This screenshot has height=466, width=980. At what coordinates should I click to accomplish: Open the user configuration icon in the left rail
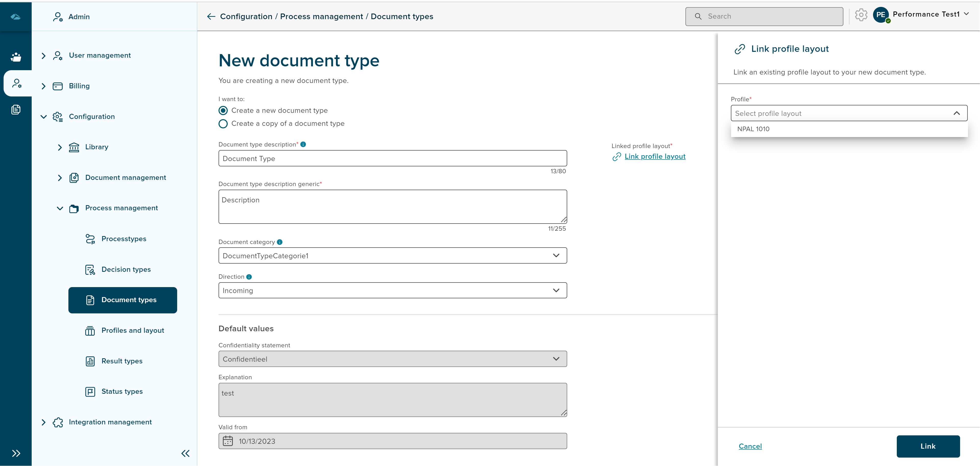(16, 83)
